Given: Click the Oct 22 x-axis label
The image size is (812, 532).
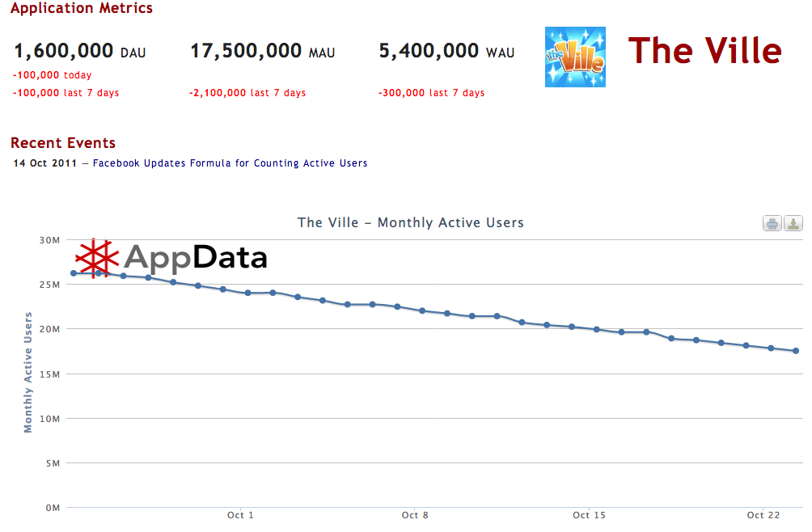Looking at the screenshot, I should click(x=761, y=515).
